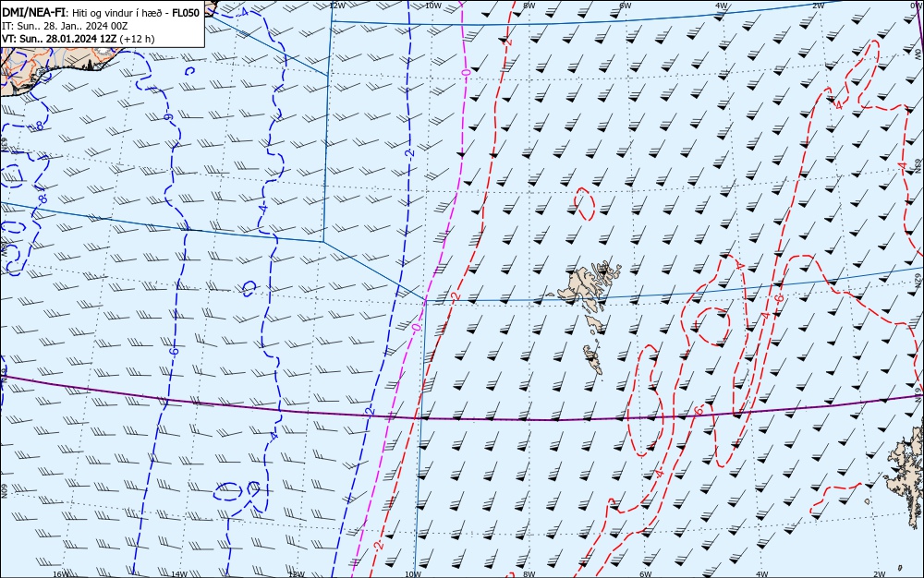Click the 'FL050' flight level label
Screen dimensions: 924x578
(x=186, y=12)
